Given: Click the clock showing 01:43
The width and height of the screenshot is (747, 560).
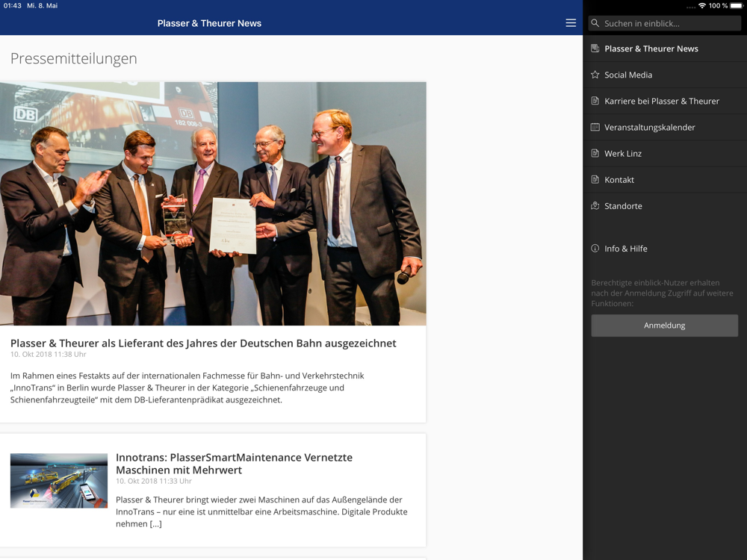Looking at the screenshot, I should click(13, 6).
